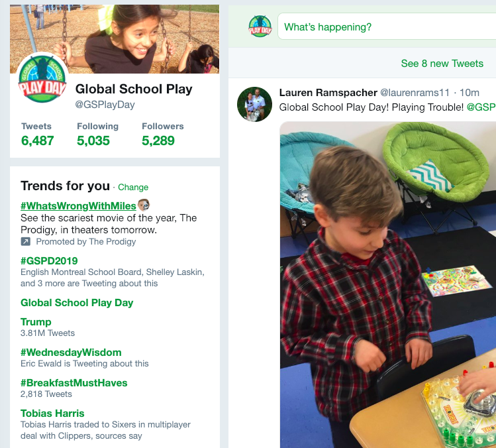View the 5,289 Followers
Image resolution: width=496 pixels, height=448 pixels.
pos(163,135)
